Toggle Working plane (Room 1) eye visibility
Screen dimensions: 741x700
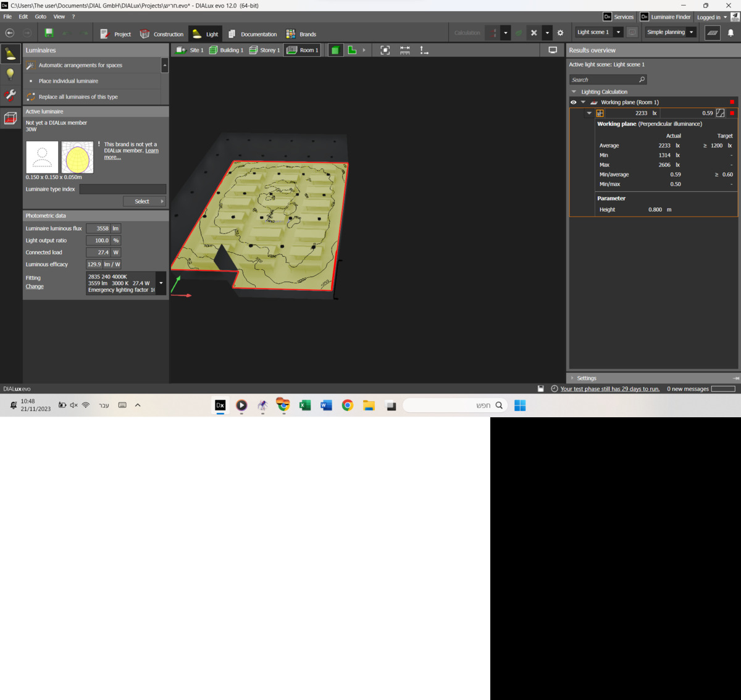coord(573,102)
